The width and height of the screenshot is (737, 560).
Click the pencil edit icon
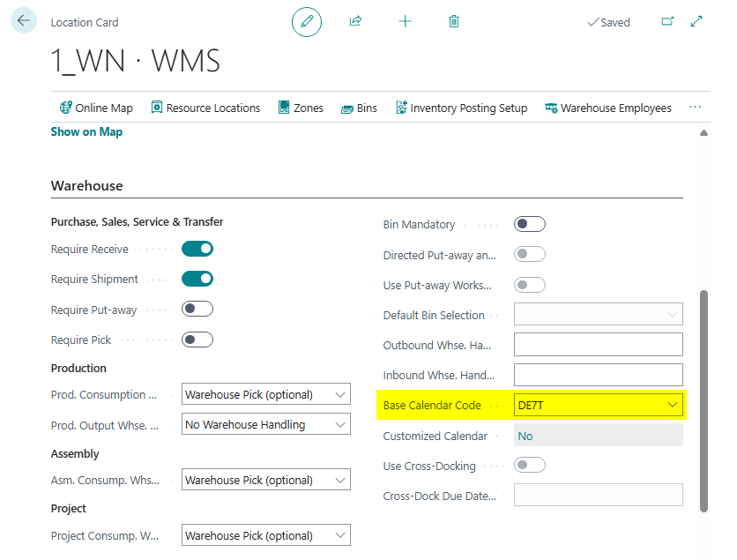307,21
